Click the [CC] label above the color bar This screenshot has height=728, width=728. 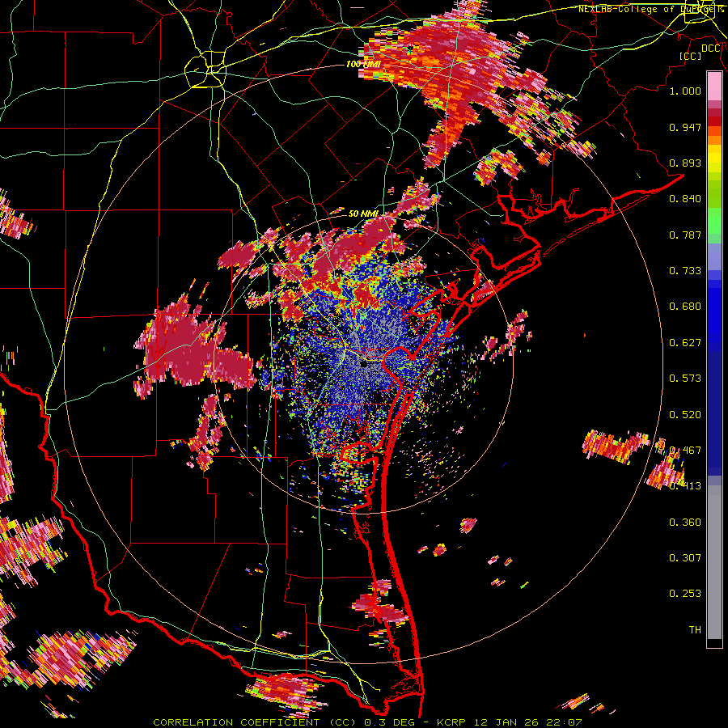[x=691, y=56]
